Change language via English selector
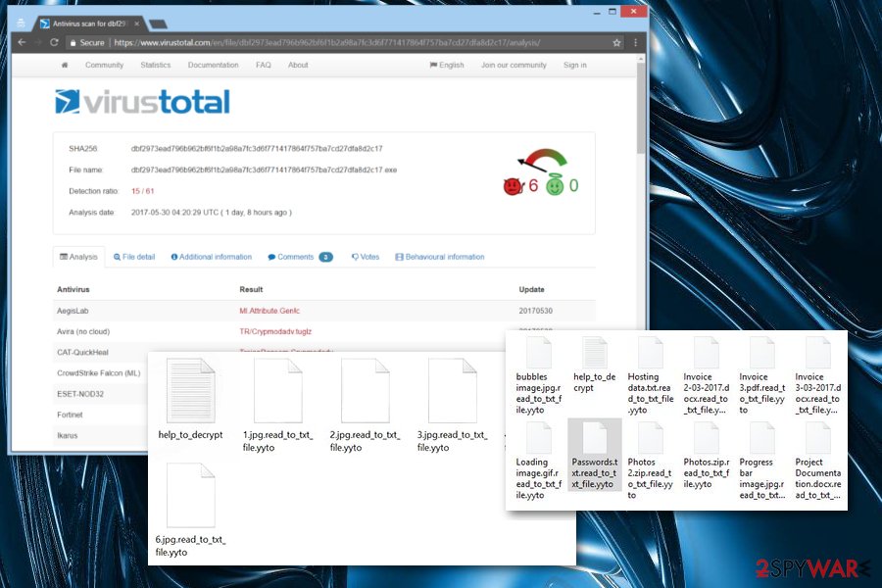This screenshot has height=588, width=882. [447, 66]
